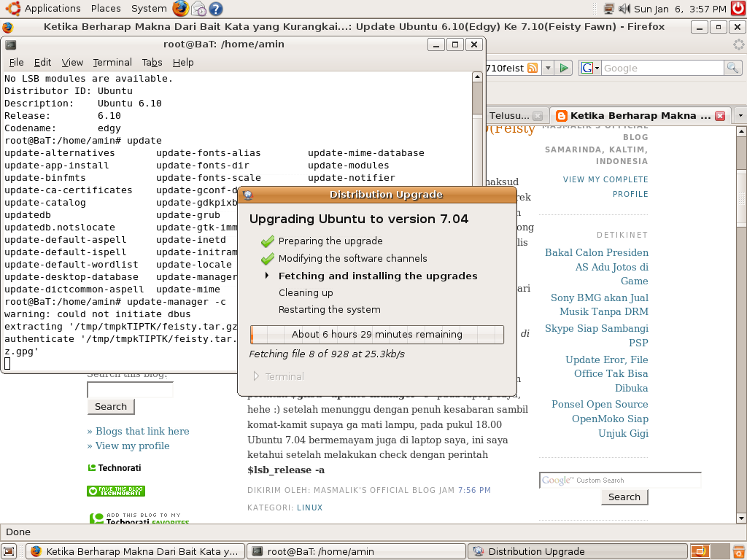Open Sony BMG akan Jual Musik link
Screen dimensions: 747x560
[x=600, y=304]
